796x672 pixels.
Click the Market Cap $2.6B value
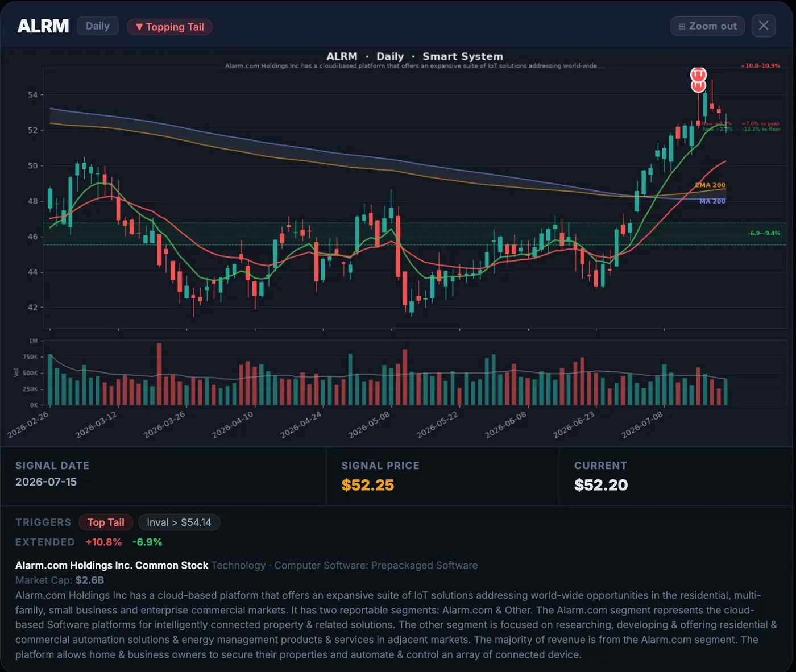coord(90,580)
